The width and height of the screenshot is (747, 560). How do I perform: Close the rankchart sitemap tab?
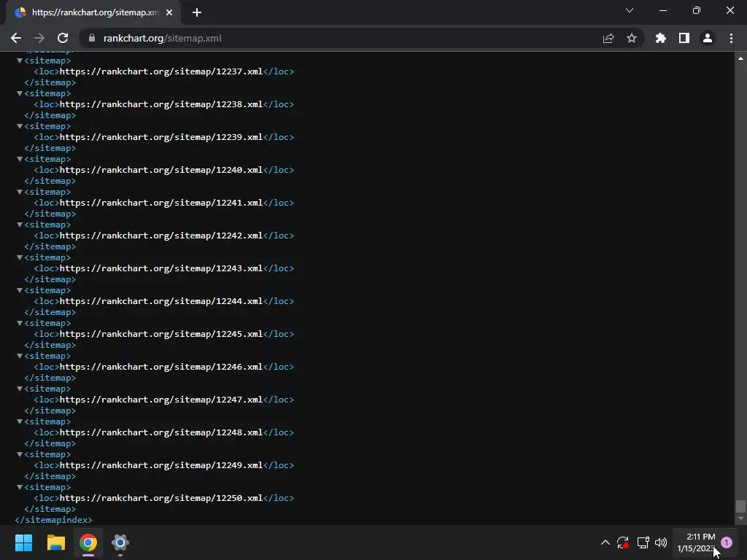pos(169,13)
